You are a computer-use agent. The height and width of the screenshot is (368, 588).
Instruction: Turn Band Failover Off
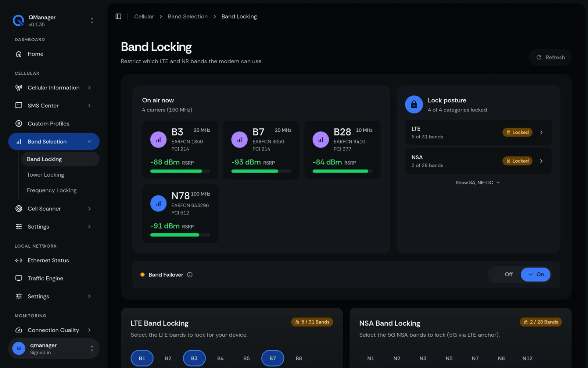click(x=509, y=275)
